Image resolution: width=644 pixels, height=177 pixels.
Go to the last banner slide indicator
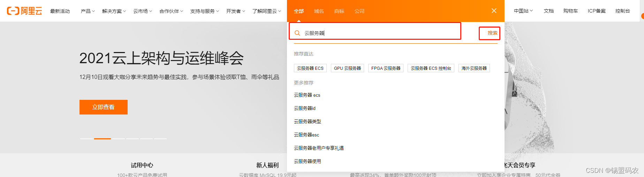coord(160,139)
